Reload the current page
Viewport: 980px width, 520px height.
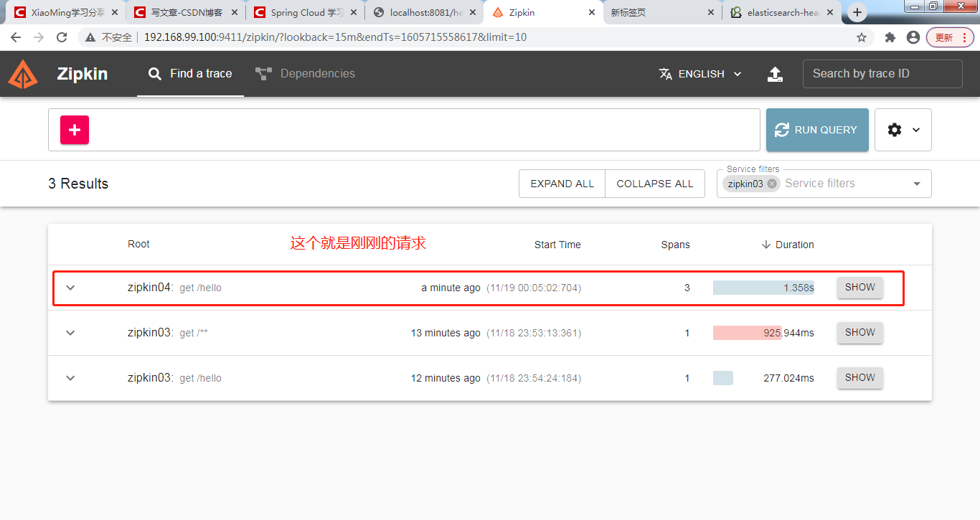[62, 37]
